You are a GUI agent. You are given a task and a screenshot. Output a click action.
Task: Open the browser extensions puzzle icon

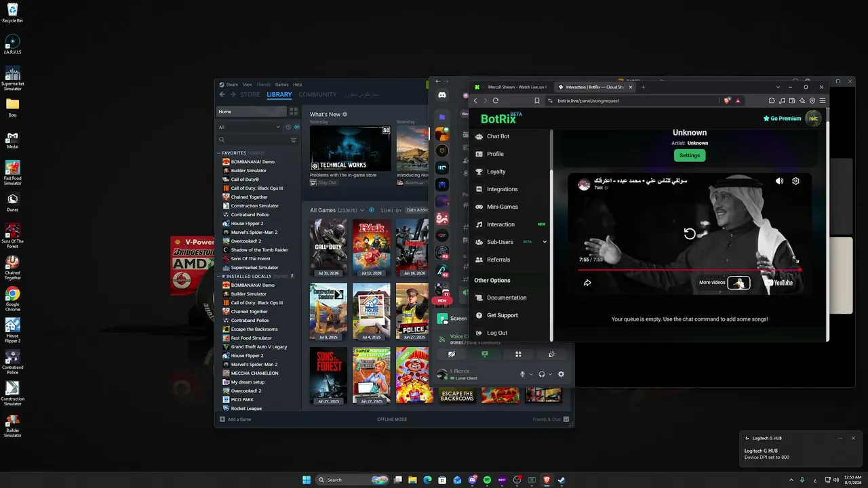772,100
